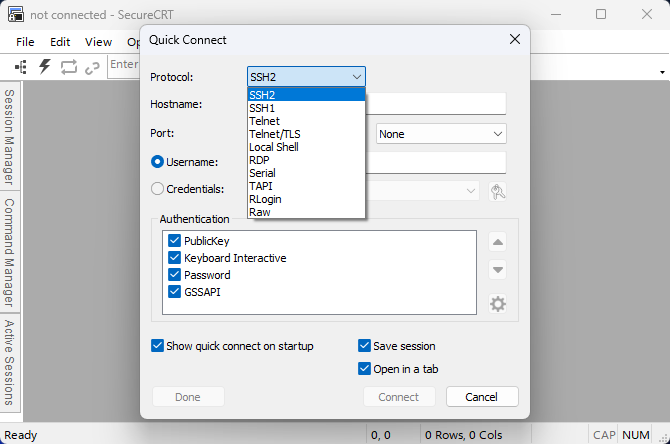Close the Quick Connect dialog
Image resolution: width=670 pixels, height=444 pixels.
tap(515, 39)
